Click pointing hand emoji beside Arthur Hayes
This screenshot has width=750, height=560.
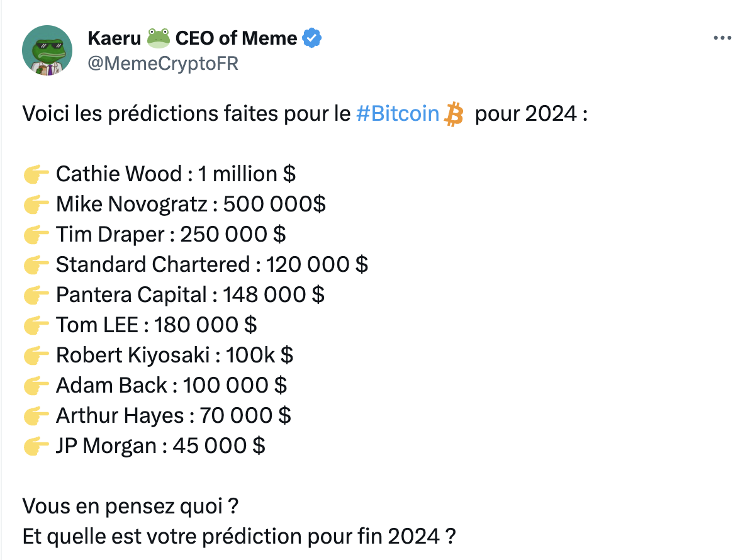coord(36,415)
